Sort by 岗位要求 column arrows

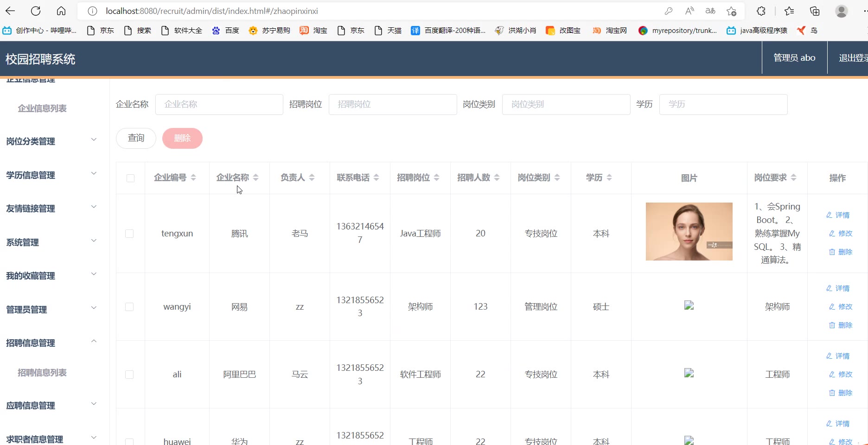pos(793,178)
